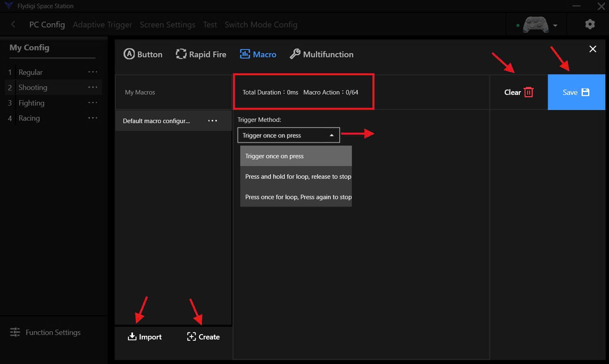Image resolution: width=609 pixels, height=364 pixels.
Task: Click the My Config heading
Action: point(29,47)
